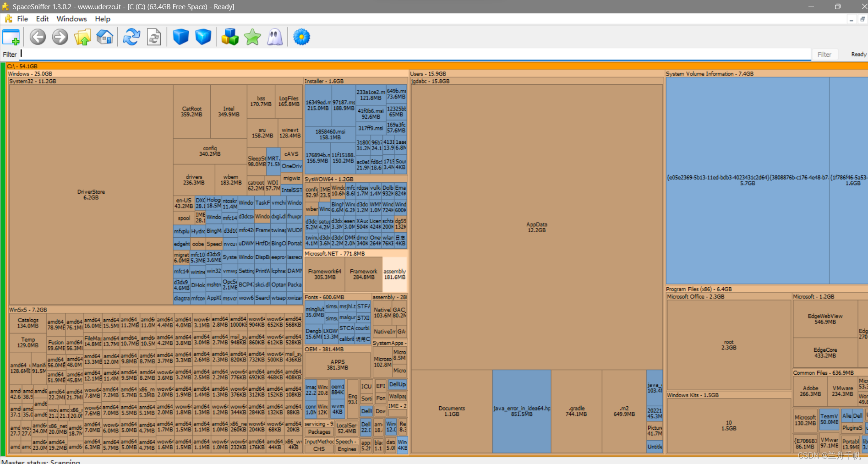Viewport: 868px width, 464px height.
Task: Click into the Filter text field
Action: coord(415,54)
